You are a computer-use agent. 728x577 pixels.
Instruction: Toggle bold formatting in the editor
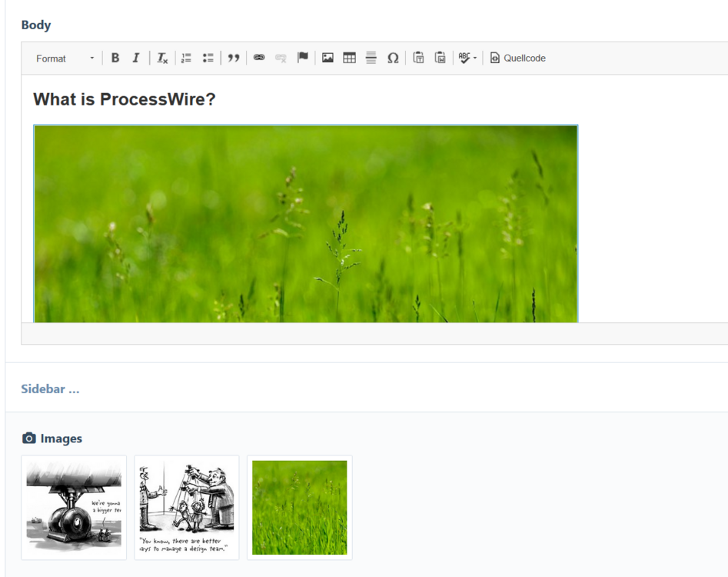[x=115, y=58]
